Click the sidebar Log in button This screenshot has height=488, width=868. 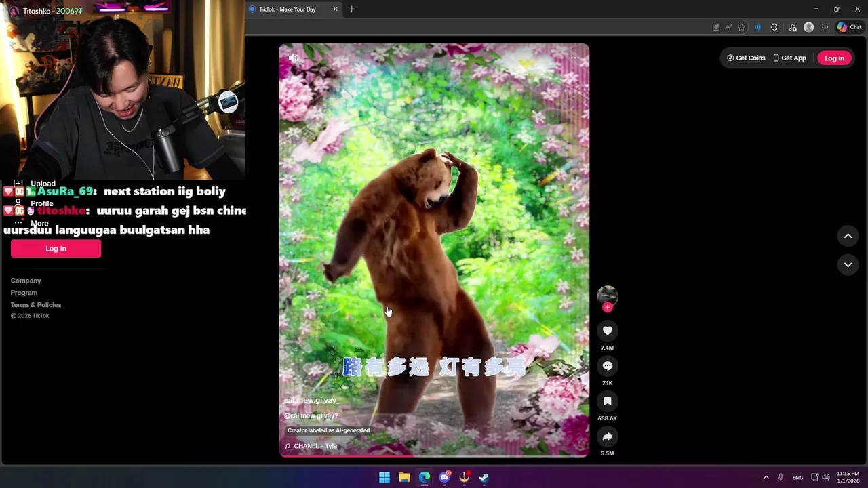56,249
